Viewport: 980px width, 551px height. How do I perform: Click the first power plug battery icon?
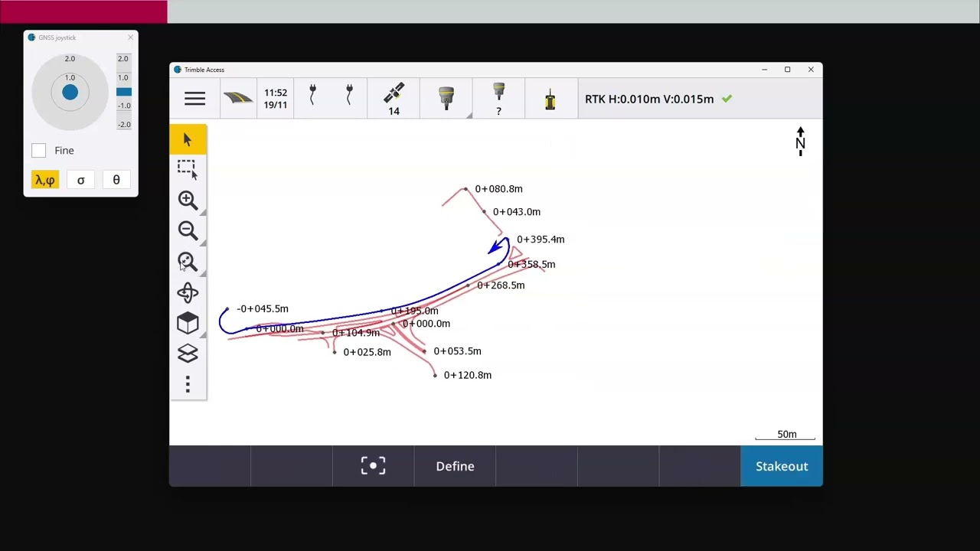coord(312,95)
